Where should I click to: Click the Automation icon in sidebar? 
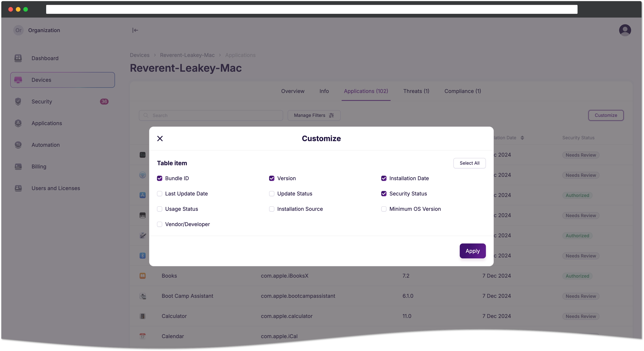click(x=18, y=144)
